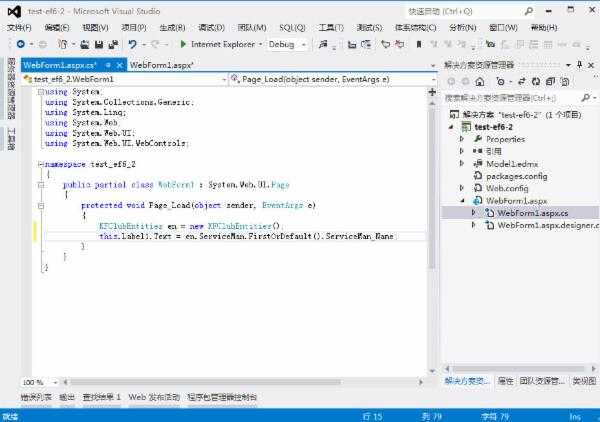Expand the Properties node
The height and width of the screenshot is (422, 600).
[x=462, y=139]
